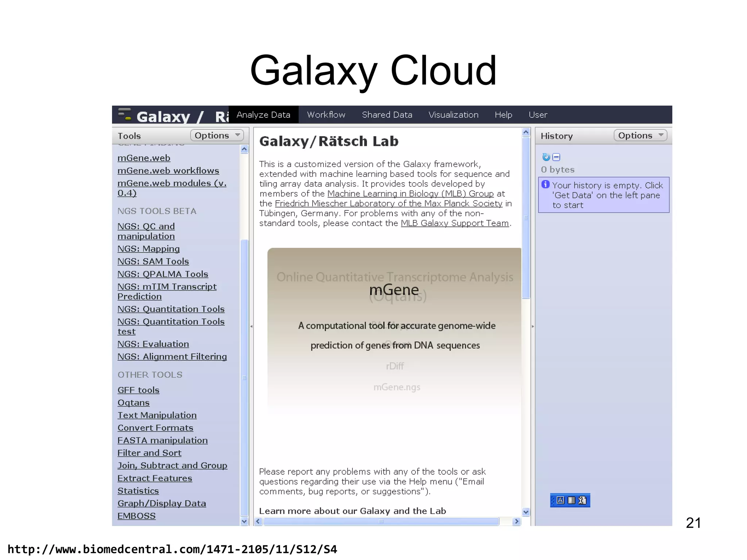Screen dimensions: 747x560
Task: Click the gray split-panel icon in the floating toolbar
Action: [x=571, y=500]
